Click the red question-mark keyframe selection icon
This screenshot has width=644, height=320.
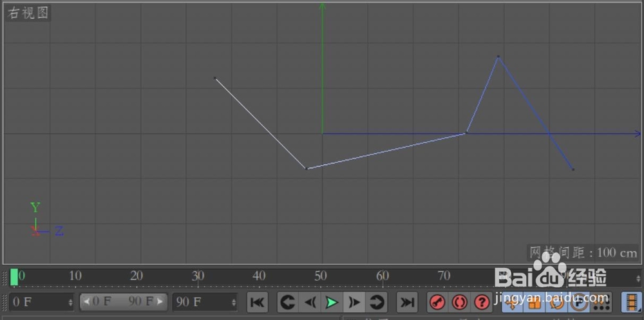tap(481, 303)
